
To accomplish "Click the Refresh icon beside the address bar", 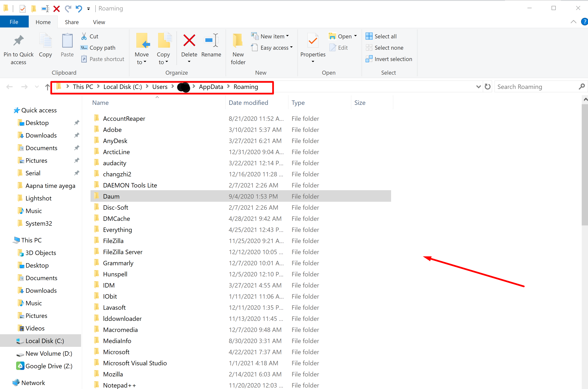I will coord(487,87).
